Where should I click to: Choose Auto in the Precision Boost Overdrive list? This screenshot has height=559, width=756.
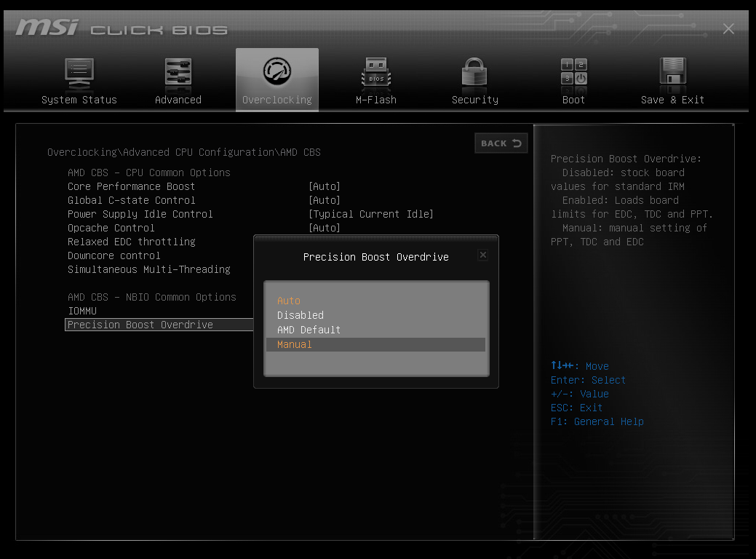point(289,301)
